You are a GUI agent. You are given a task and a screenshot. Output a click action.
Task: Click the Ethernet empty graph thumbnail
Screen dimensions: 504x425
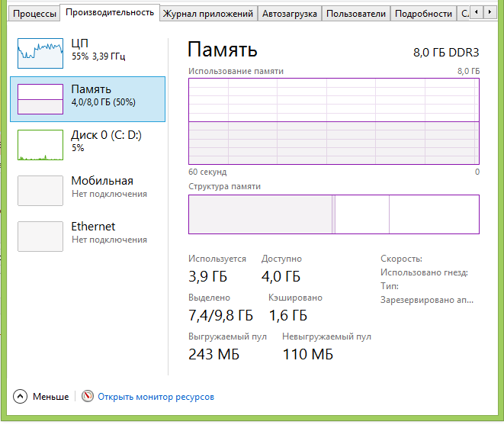click(40, 236)
